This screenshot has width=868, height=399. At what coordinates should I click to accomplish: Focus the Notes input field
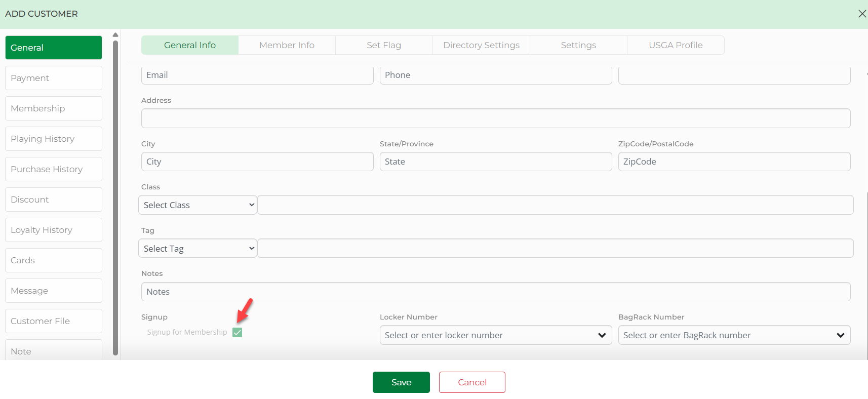tap(495, 292)
